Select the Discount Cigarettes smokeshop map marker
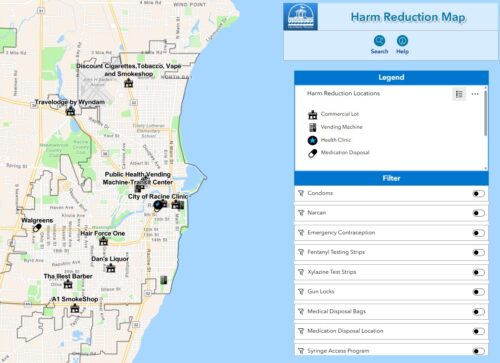This screenshot has height=363, width=500. (x=129, y=83)
